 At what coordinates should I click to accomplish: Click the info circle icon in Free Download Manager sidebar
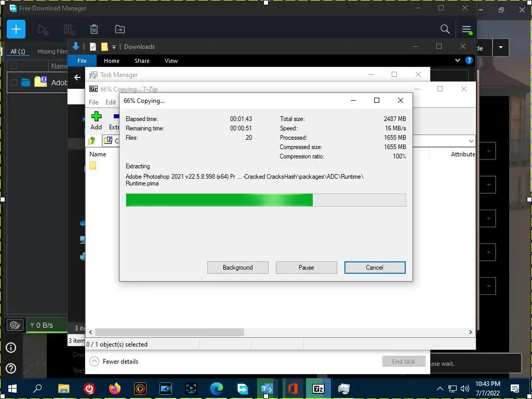[11, 348]
